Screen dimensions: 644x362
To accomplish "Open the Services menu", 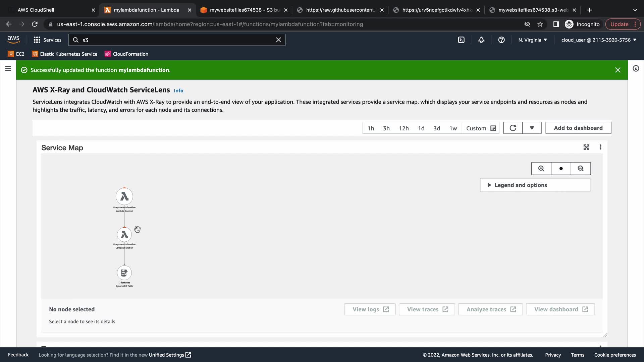I will click(x=48, y=40).
